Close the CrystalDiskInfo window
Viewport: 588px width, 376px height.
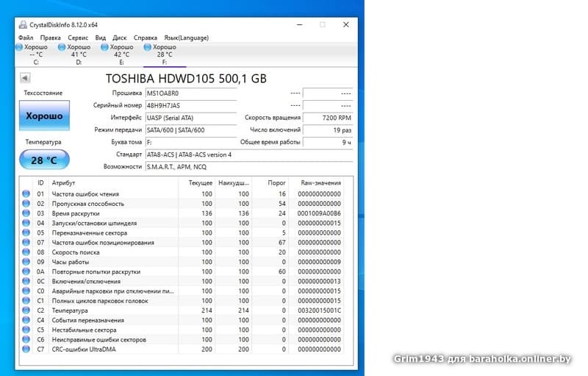(x=345, y=24)
